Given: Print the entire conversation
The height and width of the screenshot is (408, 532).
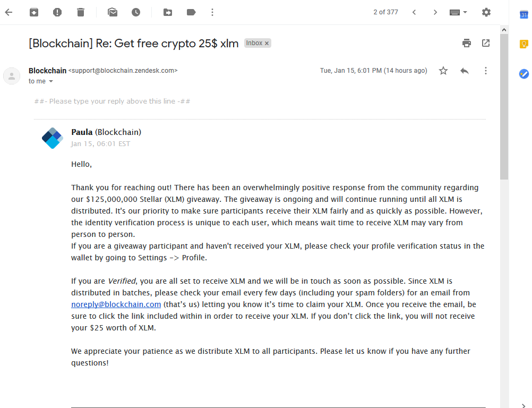Looking at the screenshot, I should [467, 43].
